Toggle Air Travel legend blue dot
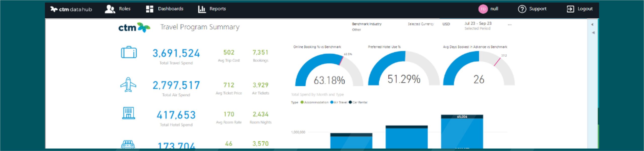This screenshot has height=151, width=644. pyautogui.click(x=332, y=102)
